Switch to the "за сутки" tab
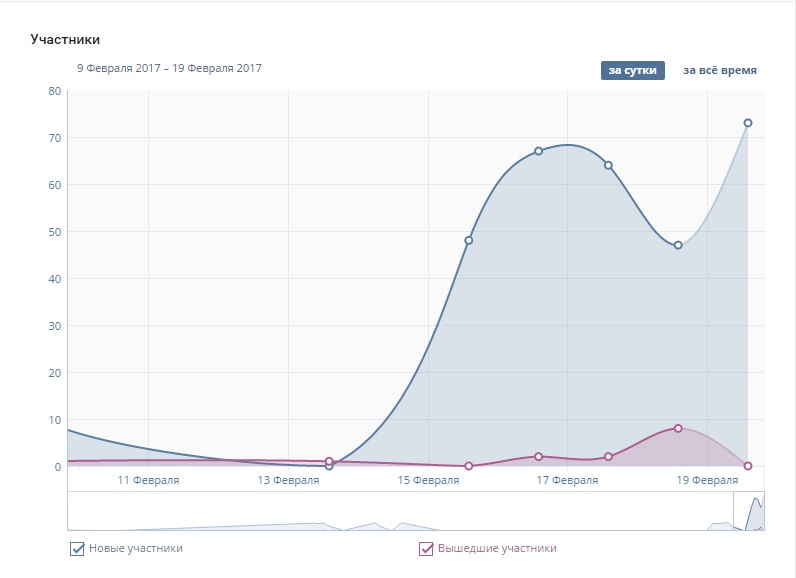Viewport: 796px width, 578px height. point(632,70)
